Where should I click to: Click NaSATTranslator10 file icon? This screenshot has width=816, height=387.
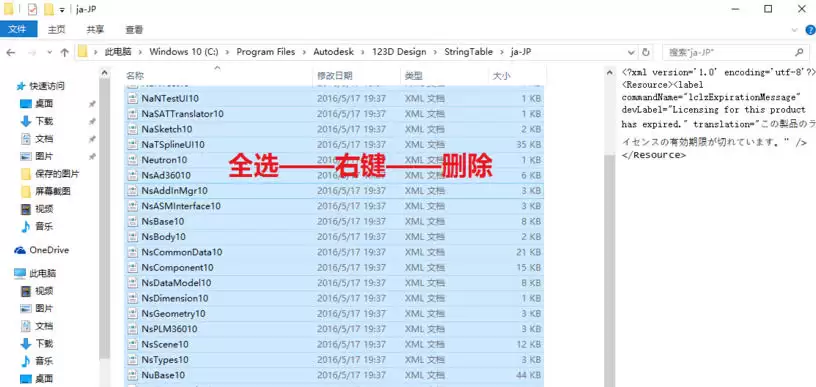(x=132, y=113)
